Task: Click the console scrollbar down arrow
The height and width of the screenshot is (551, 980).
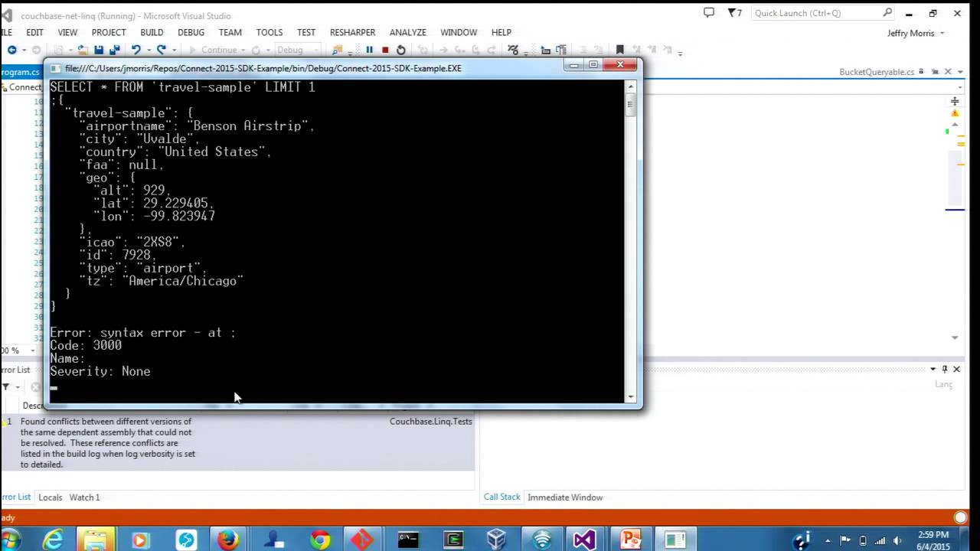Action: coord(631,396)
